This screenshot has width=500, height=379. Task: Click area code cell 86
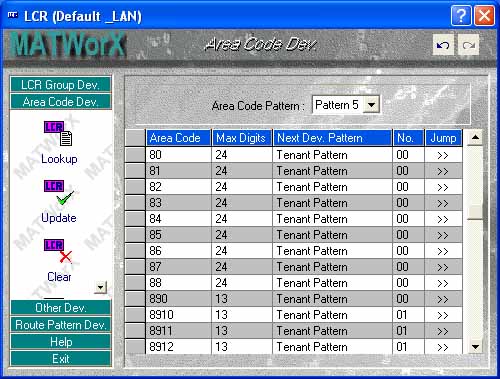[x=179, y=251]
